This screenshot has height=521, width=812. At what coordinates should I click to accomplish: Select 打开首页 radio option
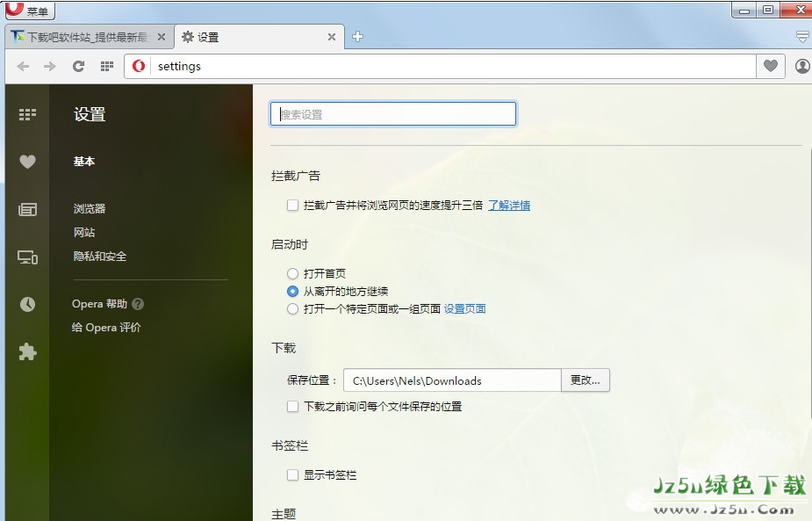point(292,273)
